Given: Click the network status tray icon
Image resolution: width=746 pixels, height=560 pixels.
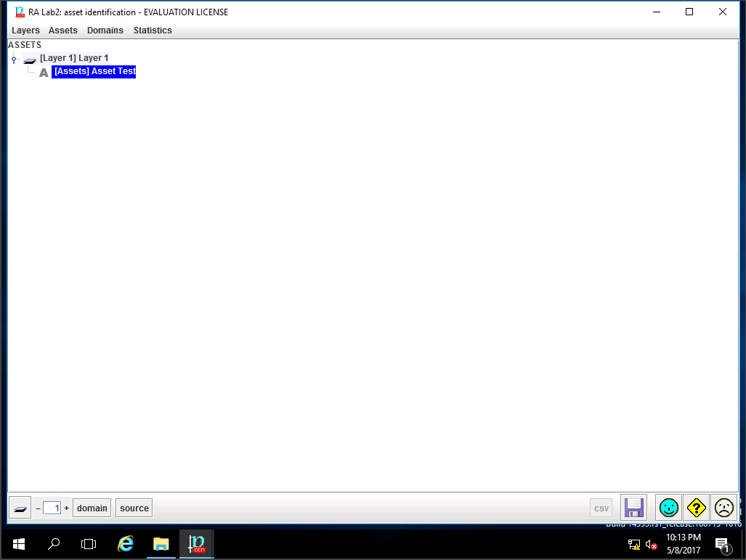Looking at the screenshot, I should point(633,545).
